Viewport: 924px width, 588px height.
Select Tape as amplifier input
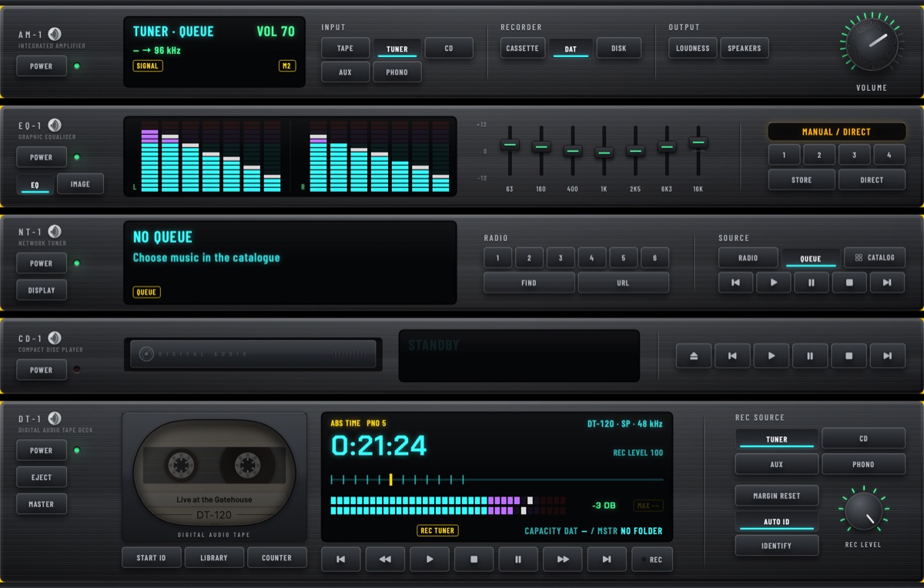(x=346, y=48)
